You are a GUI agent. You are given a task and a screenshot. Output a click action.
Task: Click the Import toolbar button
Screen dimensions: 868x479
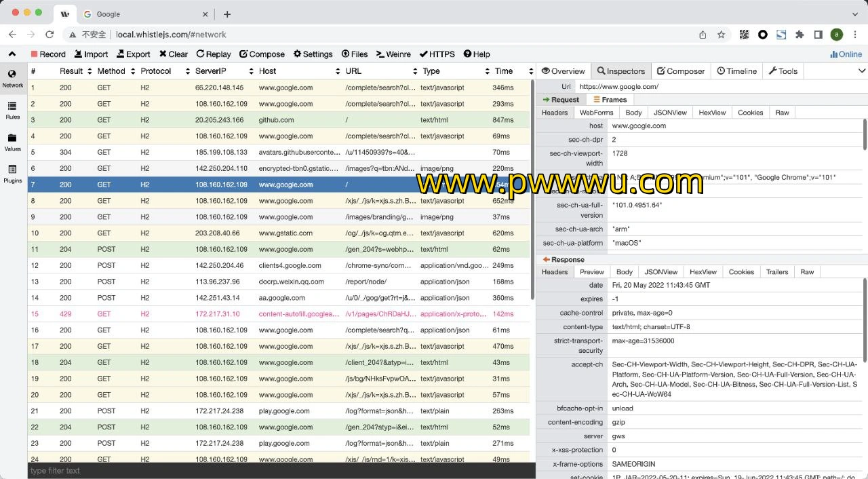(91, 54)
